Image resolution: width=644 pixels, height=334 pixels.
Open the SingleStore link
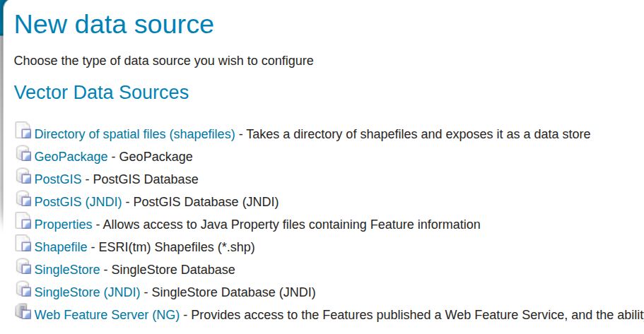(68, 270)
